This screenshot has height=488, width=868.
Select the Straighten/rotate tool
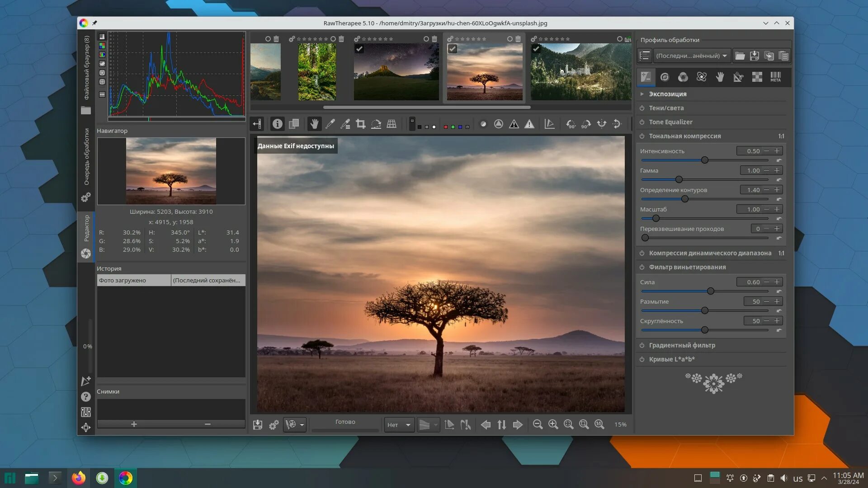pyautogui.click(x=376, y=124)
